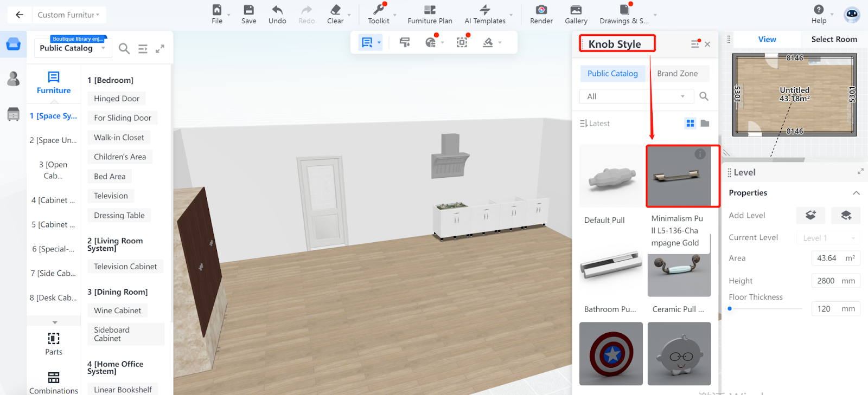Open the Custom Furniture dropdown
Image resolution: width=868 pixels, height=395 pixels.
[69, 15]
